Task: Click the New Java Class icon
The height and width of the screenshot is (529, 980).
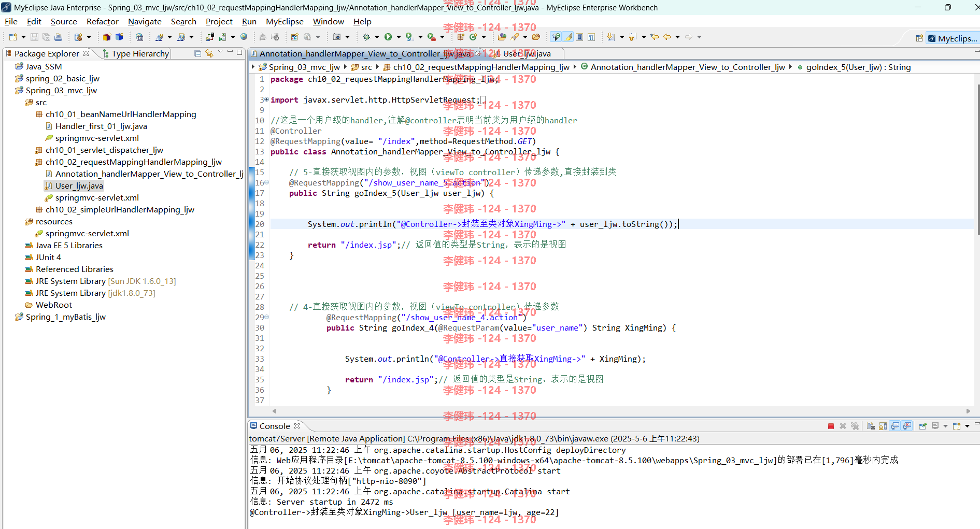Action: [473, 37]
